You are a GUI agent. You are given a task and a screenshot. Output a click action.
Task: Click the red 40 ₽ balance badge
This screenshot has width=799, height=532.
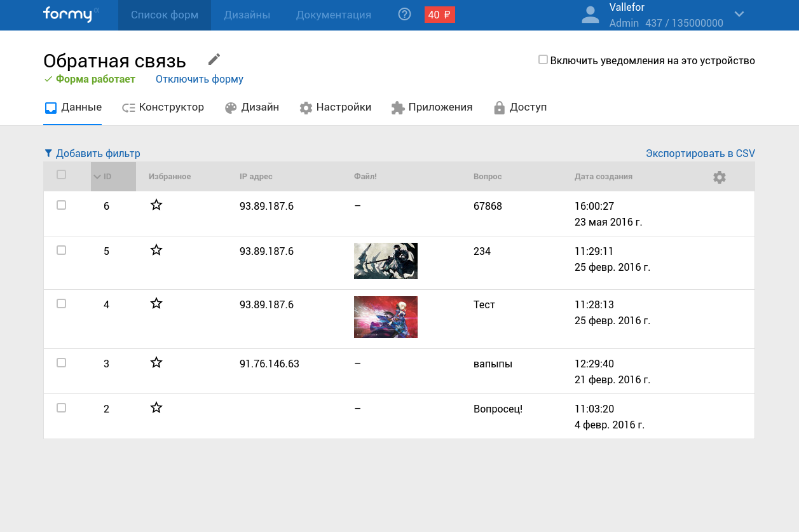(x=439, y=15)
